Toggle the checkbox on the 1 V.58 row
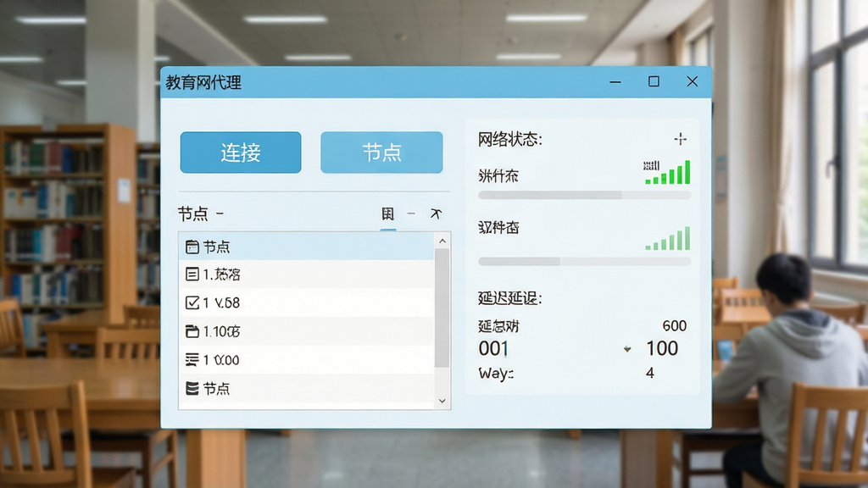Viewport: 868px width, 488px height. (x=192, y=302)
